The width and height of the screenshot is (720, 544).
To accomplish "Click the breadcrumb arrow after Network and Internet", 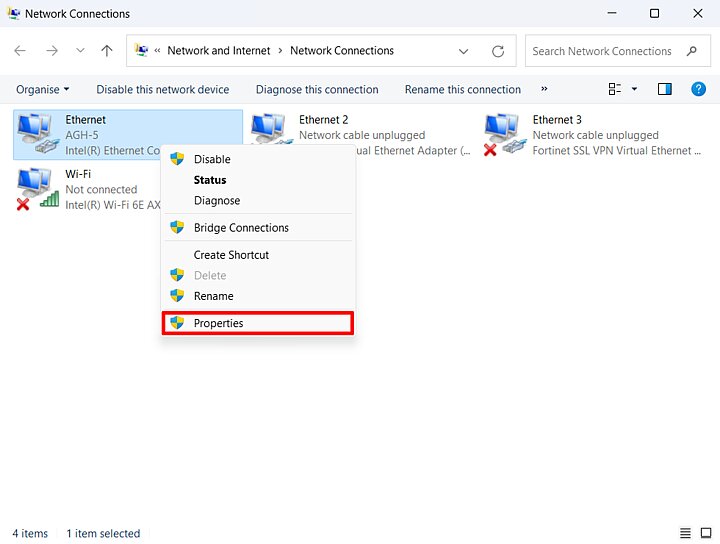I will pos(280,50).
